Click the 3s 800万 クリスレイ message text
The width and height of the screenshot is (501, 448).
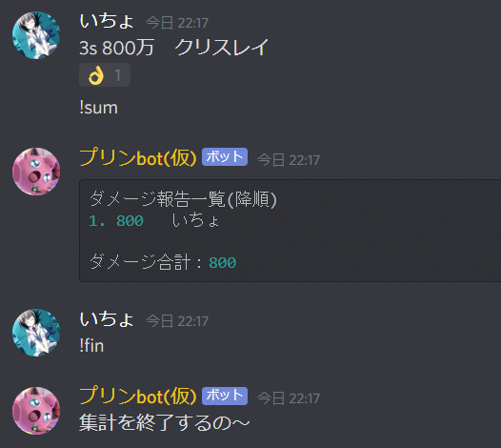pyautogui.click(x=173, y=48)
